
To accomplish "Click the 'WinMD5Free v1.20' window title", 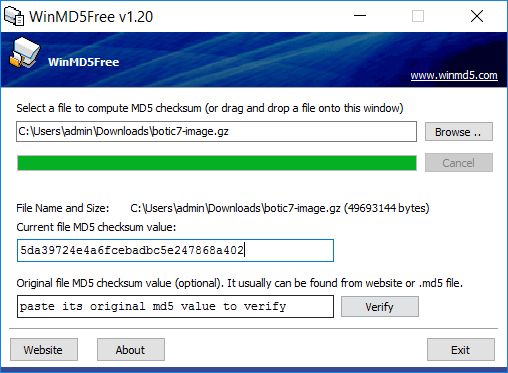I will point(91,17).
